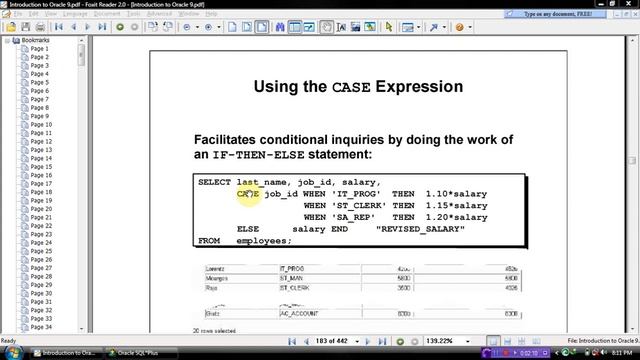Click green previous view button in top toolbar
Image resolution: width=640 pixels, height=360 pixels.
point(120,27)
